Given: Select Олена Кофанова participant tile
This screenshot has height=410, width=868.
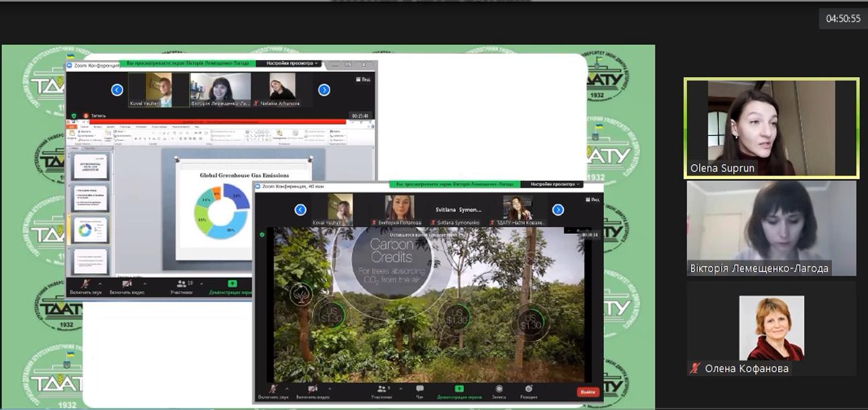Looking at the screenshot, I should tap(771, 328).
